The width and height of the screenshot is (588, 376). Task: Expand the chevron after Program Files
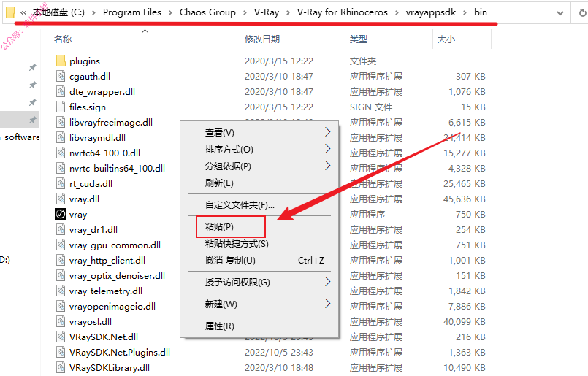[171, 12]
